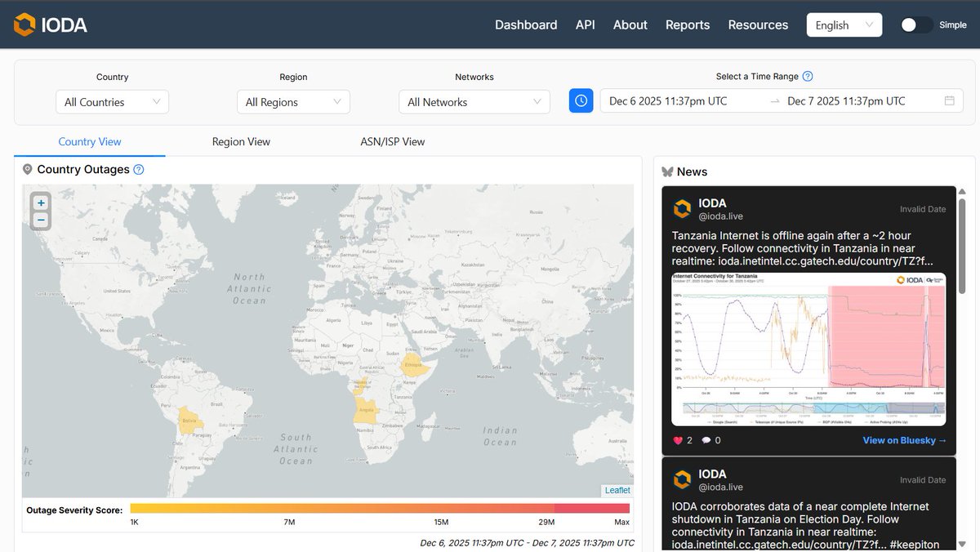This screenshot has height=552, width=980.
Task: Click the map pin icon by Country Outages
Action: tap(28, 170)
